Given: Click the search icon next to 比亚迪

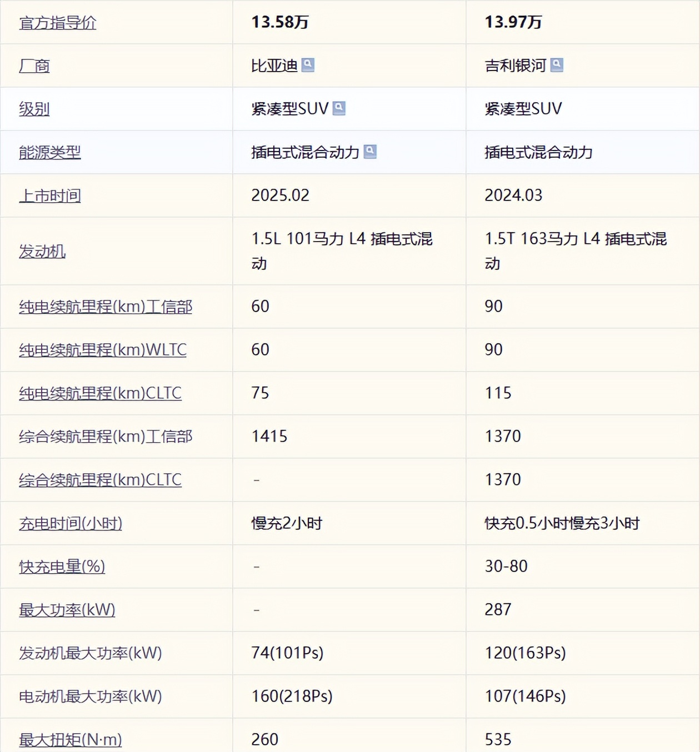Looking at the screenshot, I should click(x=308, y=65).
